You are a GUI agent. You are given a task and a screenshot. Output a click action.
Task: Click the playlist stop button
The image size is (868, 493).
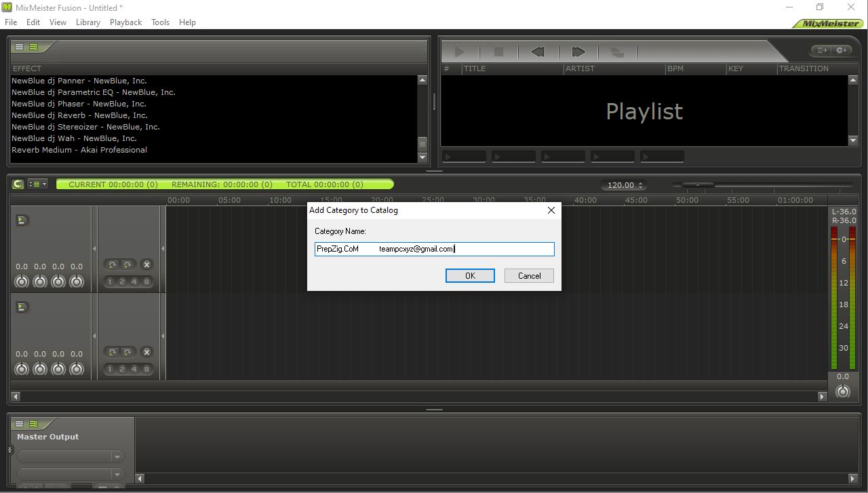[498, 52]
